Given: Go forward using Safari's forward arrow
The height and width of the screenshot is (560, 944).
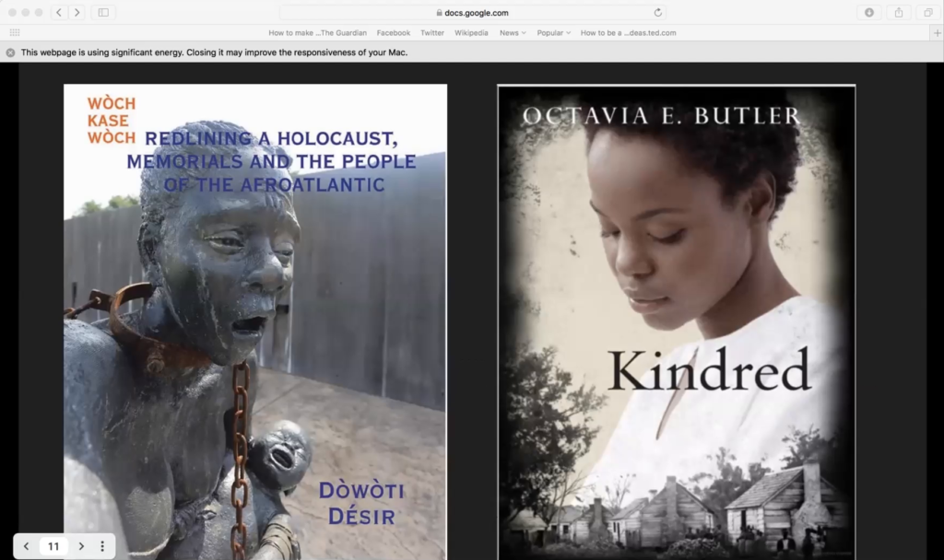Looking at the screenshot, I should (77, 12).
